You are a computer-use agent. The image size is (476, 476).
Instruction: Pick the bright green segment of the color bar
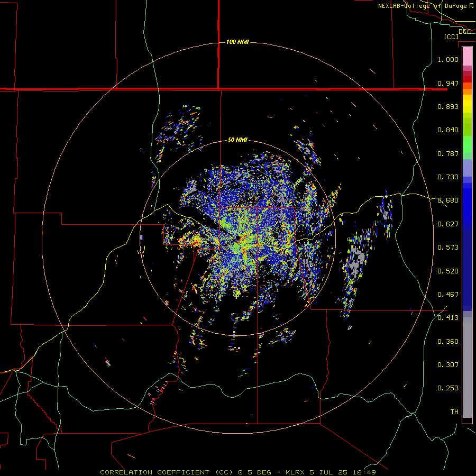click(x=467, y=144)
